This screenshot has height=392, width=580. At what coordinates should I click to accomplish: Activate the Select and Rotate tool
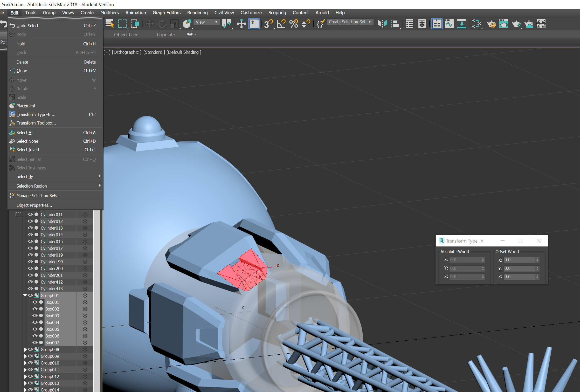coord(162,24)
